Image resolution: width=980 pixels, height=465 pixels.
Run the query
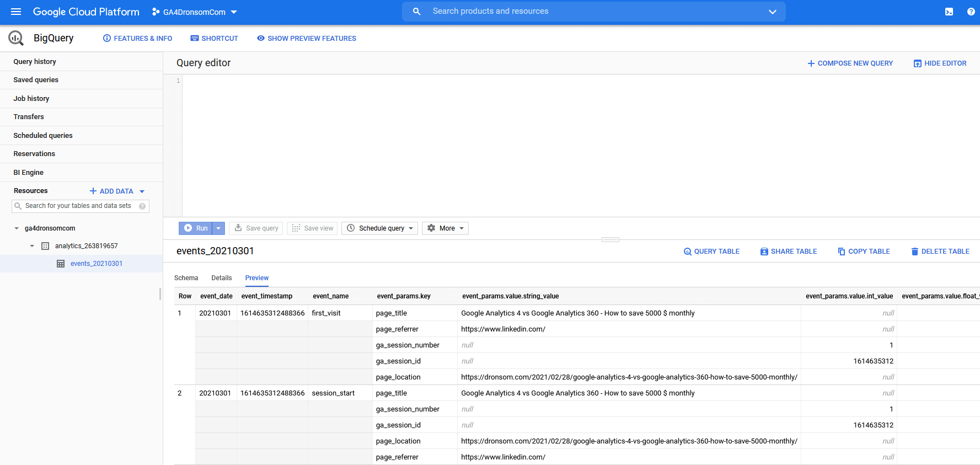(196, 228)
